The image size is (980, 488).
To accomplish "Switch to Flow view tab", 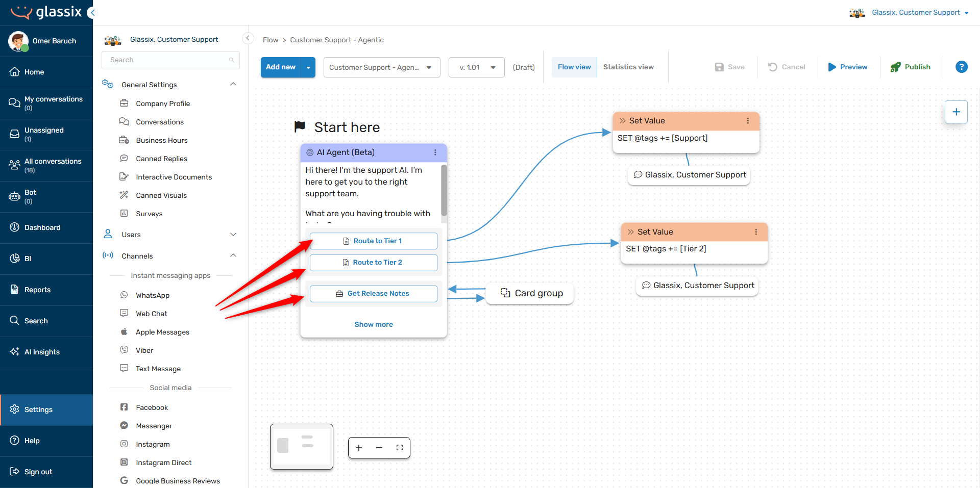I will (x=574, y=67).
